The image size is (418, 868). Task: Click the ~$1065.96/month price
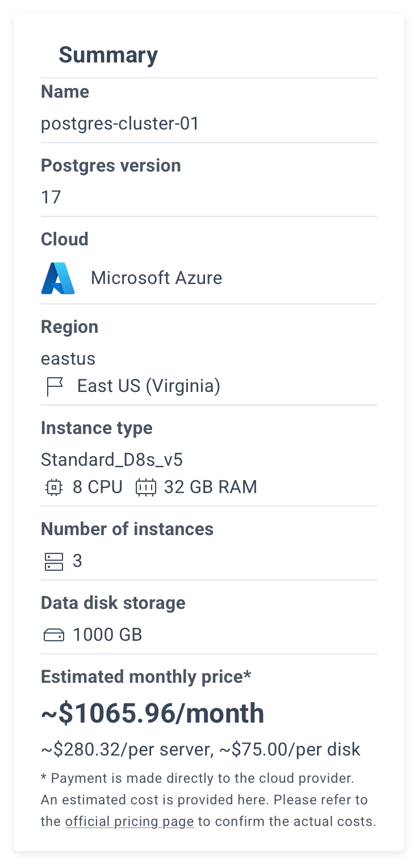152,713
